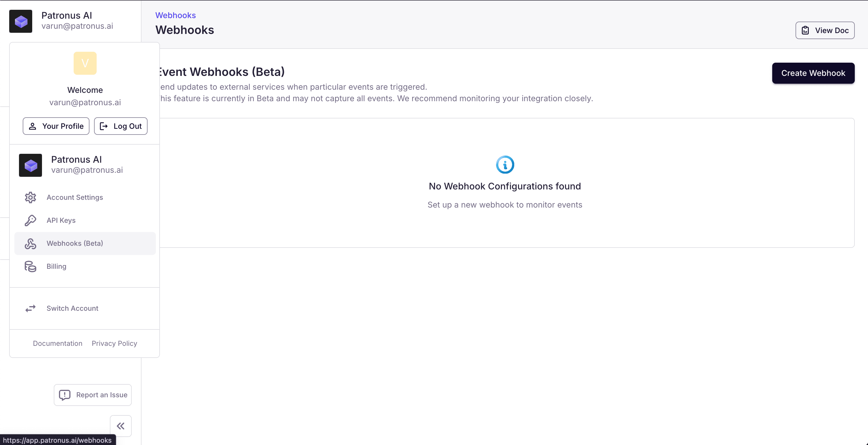Screen dimensions: 868x445
Task: Click the Account Settings gear icon
Action: click(x=30, y=197)
